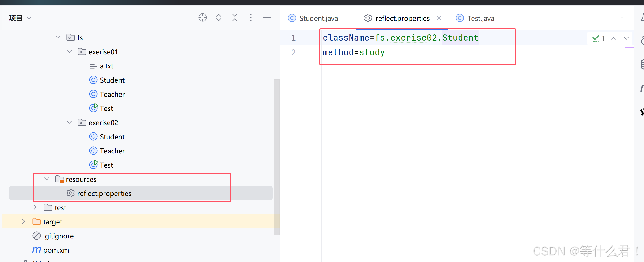Image resolution: width=644 pixels, height=262 pixels.
Task: Click the collapse all tree icon
Action: (235, 18)
